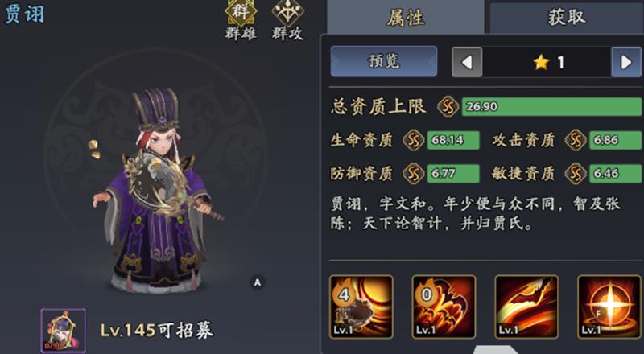The width and height of the screenshot is (644, 354).
Task: Tap the 群雄 faction badge icon
Action: tap(241, 12)
